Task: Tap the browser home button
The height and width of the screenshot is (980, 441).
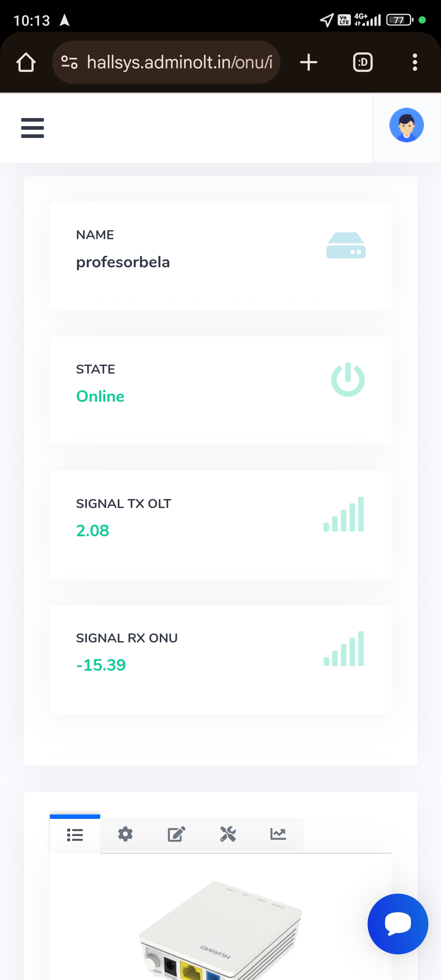Action: (x=26, y=63)
